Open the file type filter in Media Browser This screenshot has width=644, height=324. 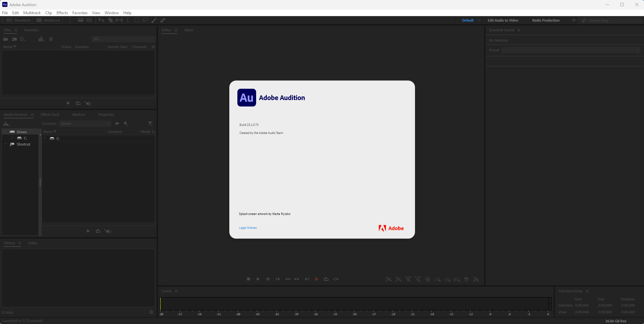tap(150, 124)
